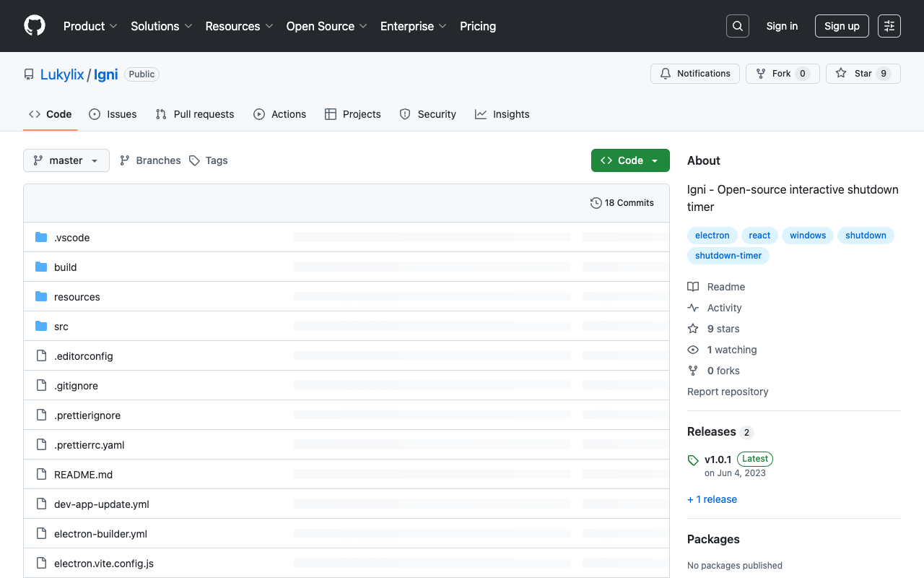Screen dimensions: 924x578
Task: Select the shutdown-timer topic tag
Action: pyautogui.click(x=728, y=256)
